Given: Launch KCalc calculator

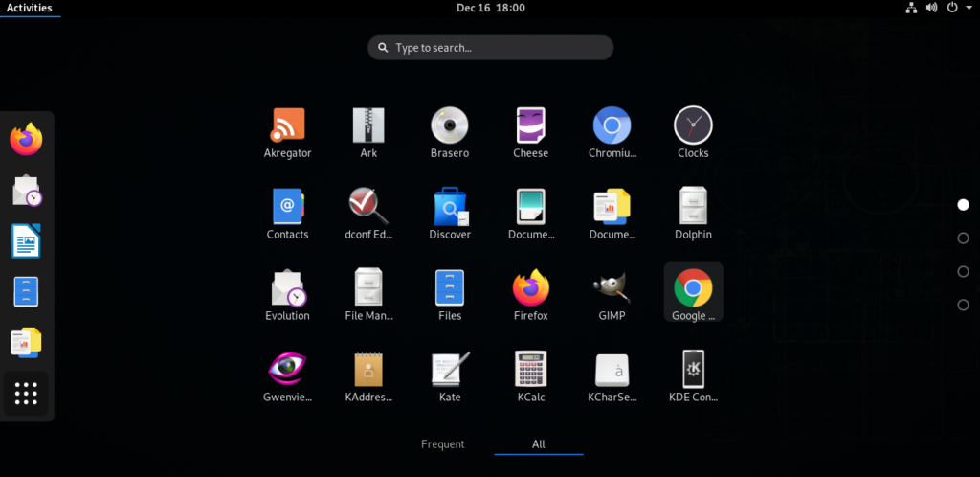Looking at the screenshot, I should [530, 377].
